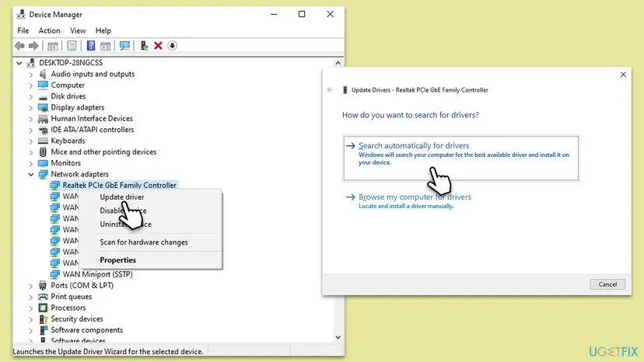The image size is (644, 362).
Task: Expand the Disk drives category
Action: point(31,96)
